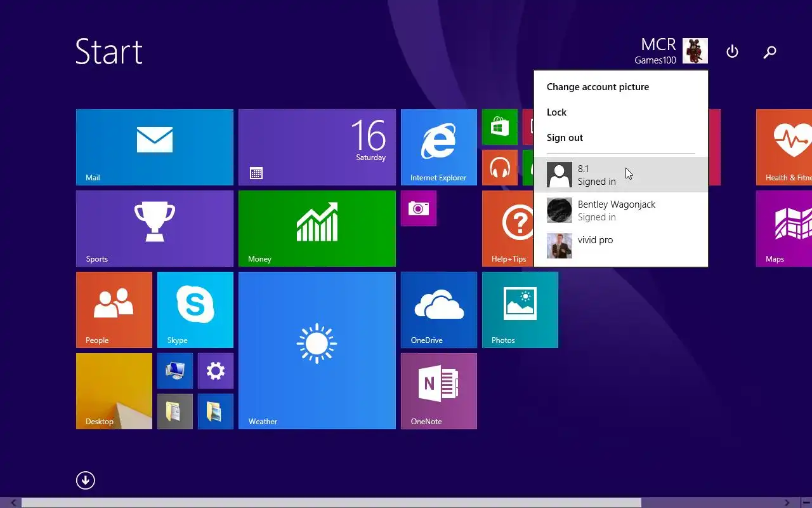Open the Documents folder tile
The image size is (812, 508).
point(175,411)
